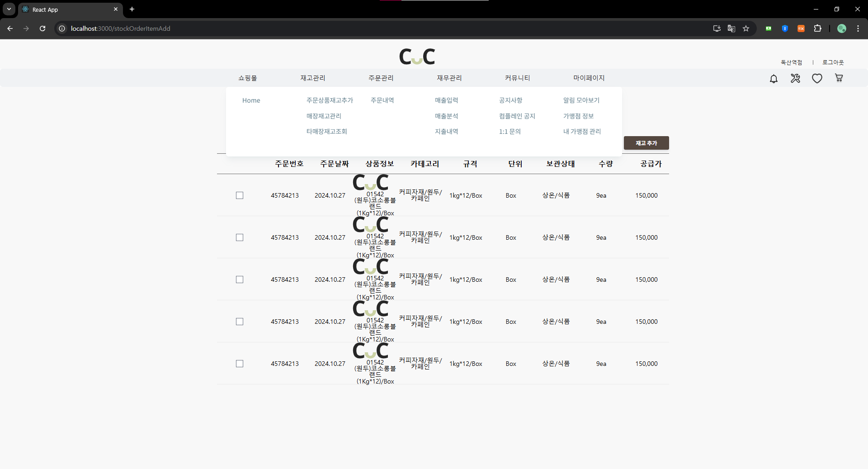Click third row product CC thumbnail
The image size is (868, 469).
click(371, 267)
